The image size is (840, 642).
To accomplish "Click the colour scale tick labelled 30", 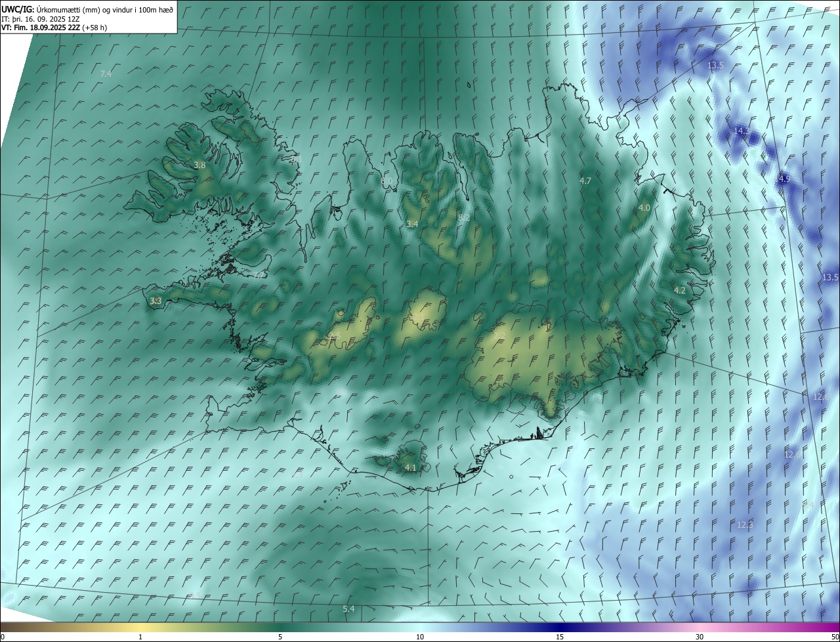I will click(700, 637).
